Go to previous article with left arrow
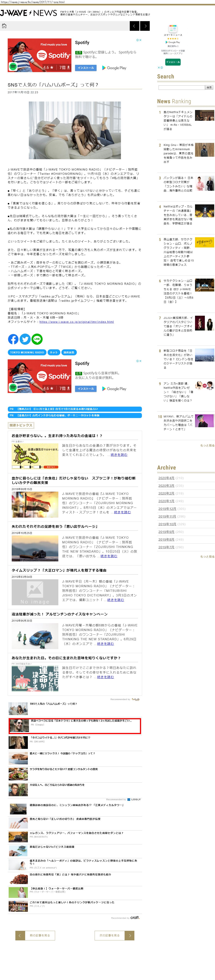This screenshot has height=980, width=215. pyautogui.click(x=134, y=26)
